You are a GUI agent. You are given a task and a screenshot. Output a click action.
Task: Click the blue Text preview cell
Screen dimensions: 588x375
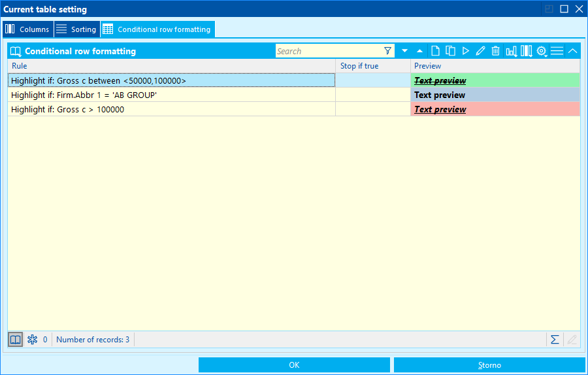click(x=495, y=95)
